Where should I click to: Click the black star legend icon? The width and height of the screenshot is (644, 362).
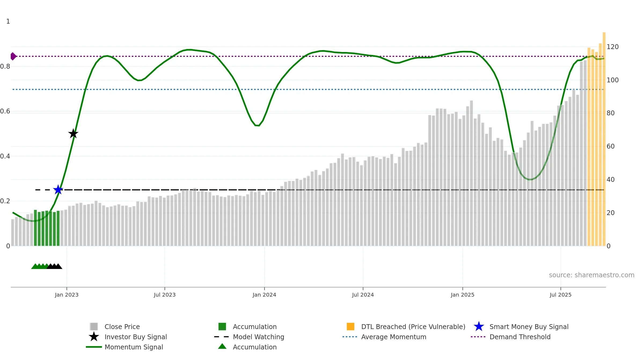click(x=94, y=337)
